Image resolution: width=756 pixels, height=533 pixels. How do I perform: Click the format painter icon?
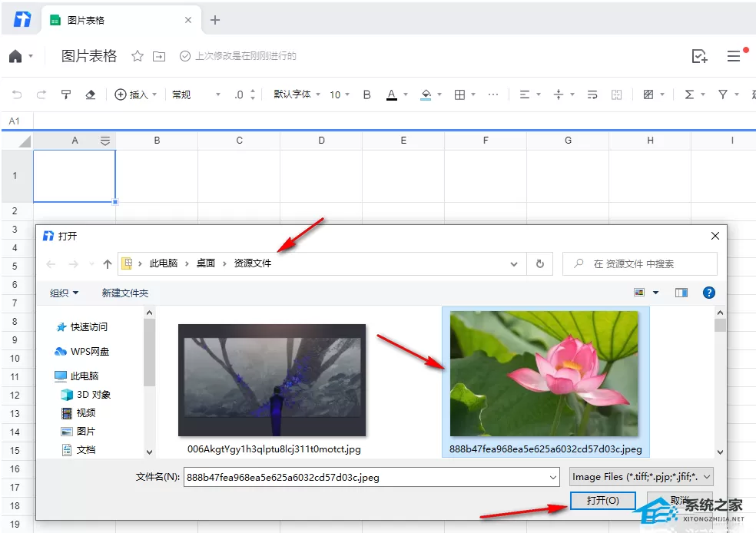(x=66, y=94)
